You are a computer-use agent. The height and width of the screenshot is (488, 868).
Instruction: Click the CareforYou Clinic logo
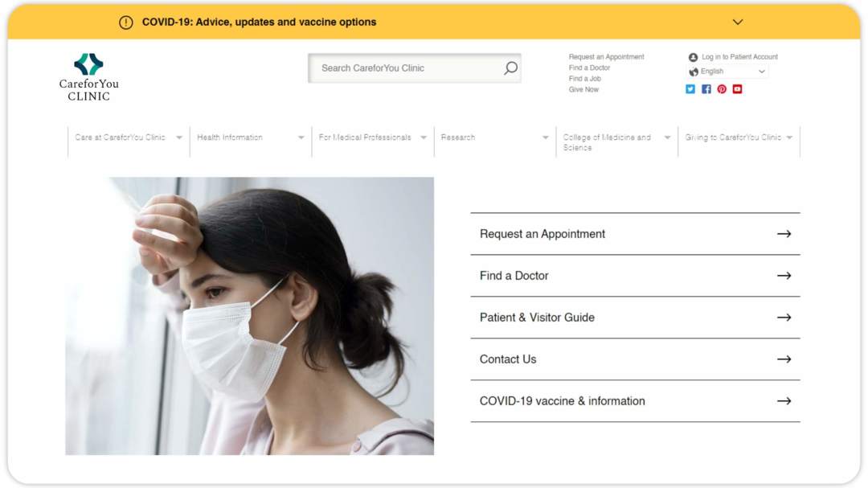(x=88, y=77)
